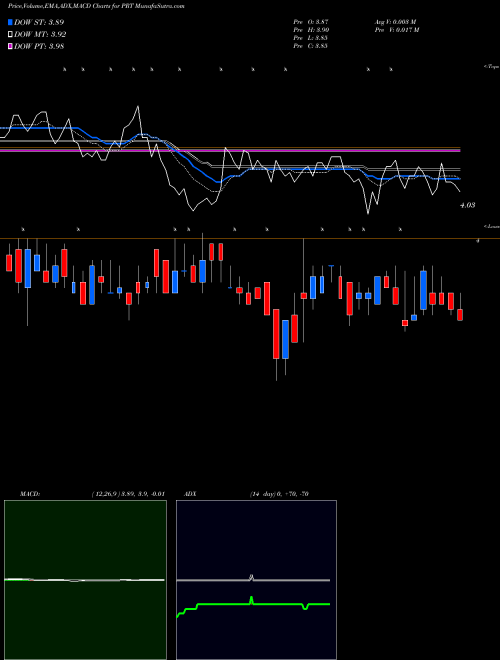Click the 'Pre C: 3.83' close value

311,46
